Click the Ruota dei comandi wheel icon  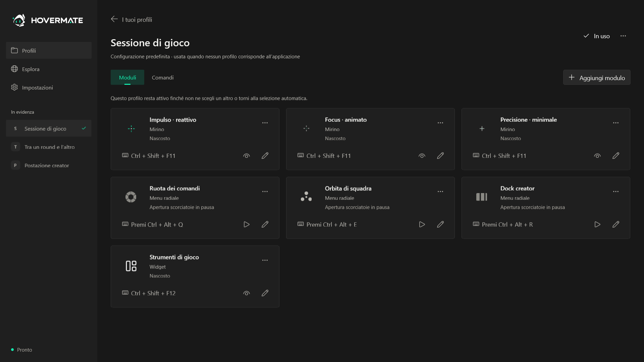click(x=131, y=197)
